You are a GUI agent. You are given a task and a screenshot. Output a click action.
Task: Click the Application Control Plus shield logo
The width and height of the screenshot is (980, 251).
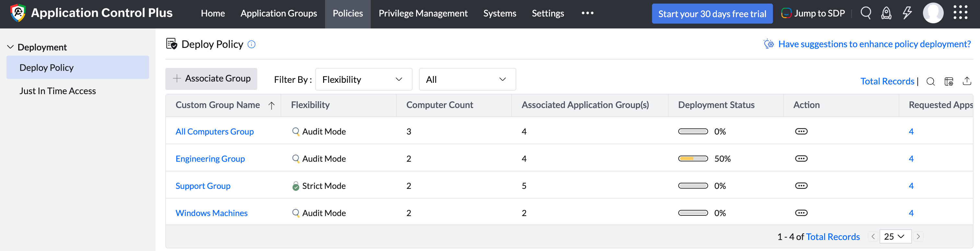pyautogui.click(x=18, y=13)
